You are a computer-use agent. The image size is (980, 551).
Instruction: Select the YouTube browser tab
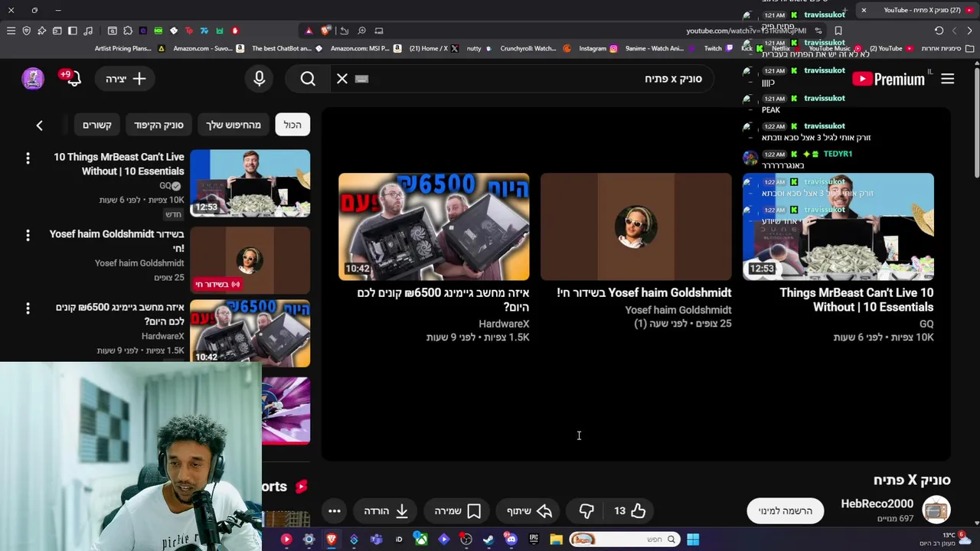click(917, 10)
